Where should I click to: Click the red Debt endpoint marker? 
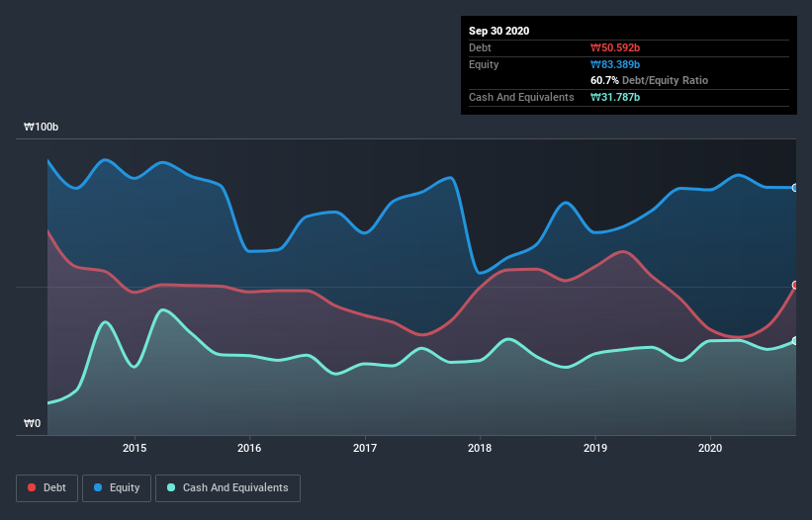[x=795, y=285]
